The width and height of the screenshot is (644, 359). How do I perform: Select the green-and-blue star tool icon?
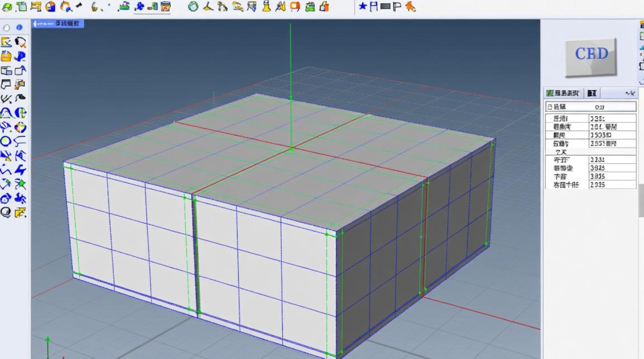[20, 184]
